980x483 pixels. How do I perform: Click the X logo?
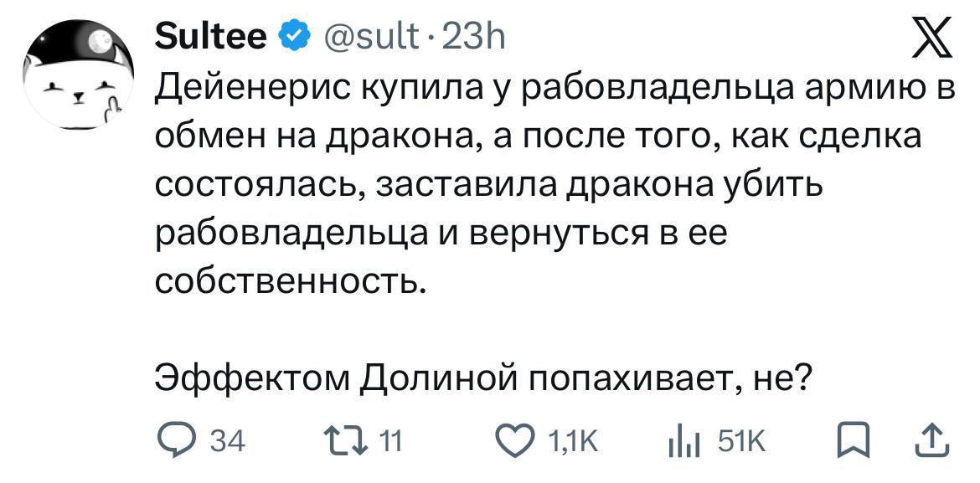click(935, 39)
